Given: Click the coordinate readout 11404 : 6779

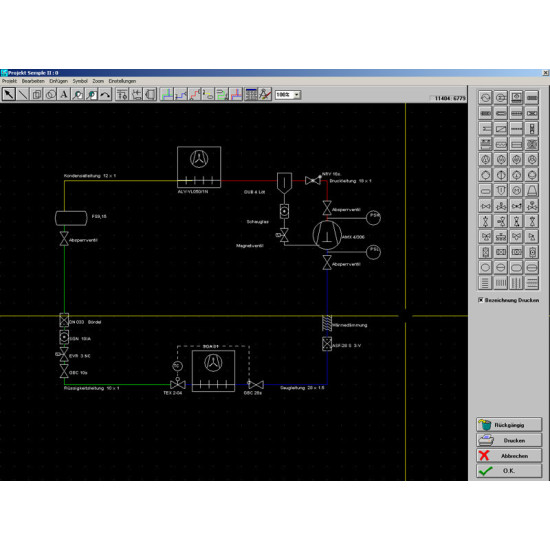Looking at the screenshot, I should click(450, 98).
